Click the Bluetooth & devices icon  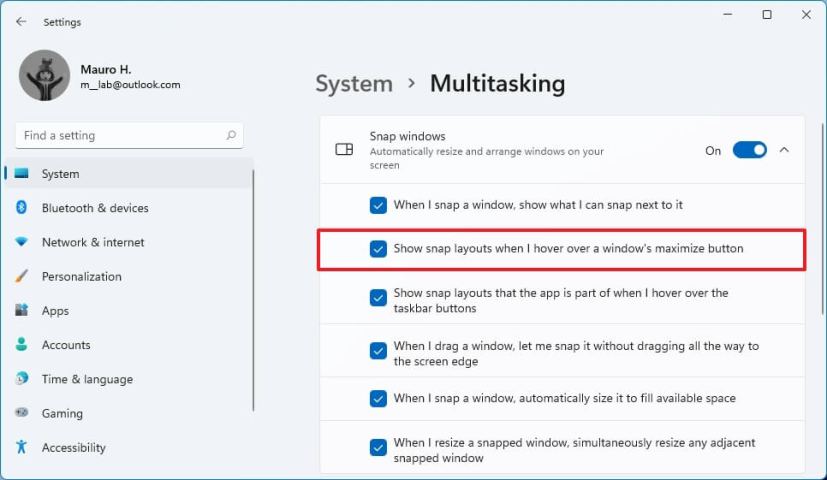pyautogui.click(x=21, y=208)
